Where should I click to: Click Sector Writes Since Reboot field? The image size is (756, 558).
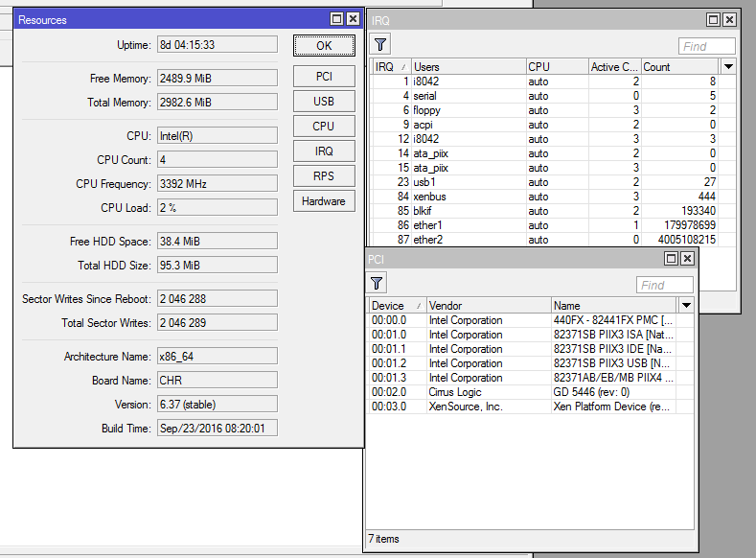pyautogui.click(x=218, y=299)
